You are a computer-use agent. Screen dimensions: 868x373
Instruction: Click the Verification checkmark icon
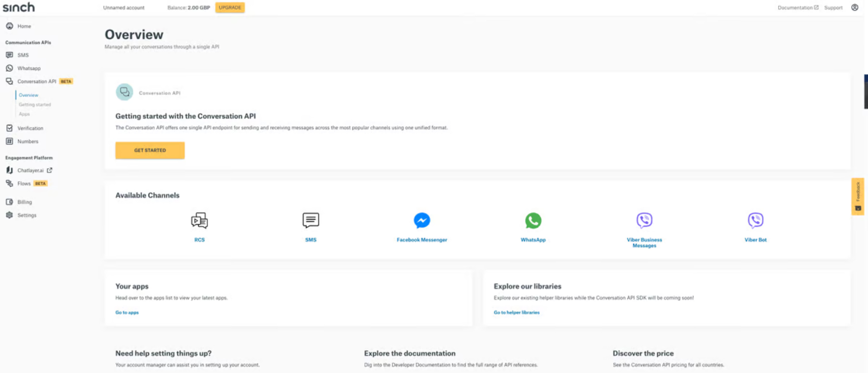click(9, 128)
